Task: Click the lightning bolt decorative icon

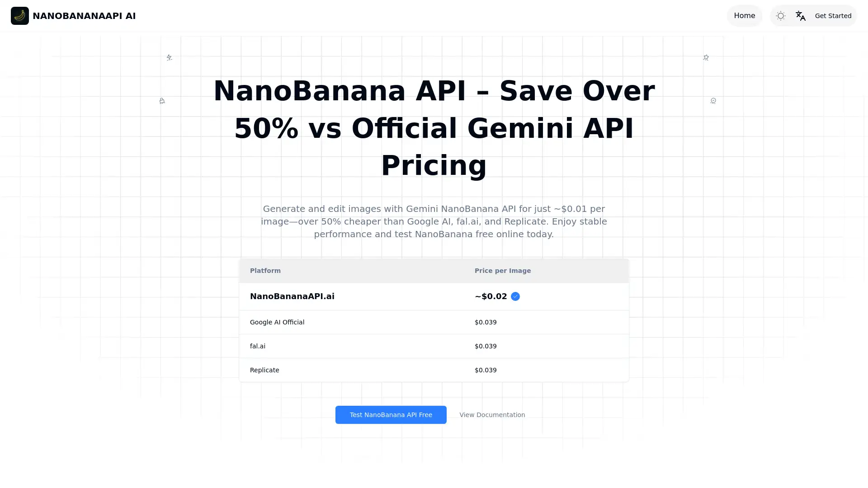Action: click(169, 57)
